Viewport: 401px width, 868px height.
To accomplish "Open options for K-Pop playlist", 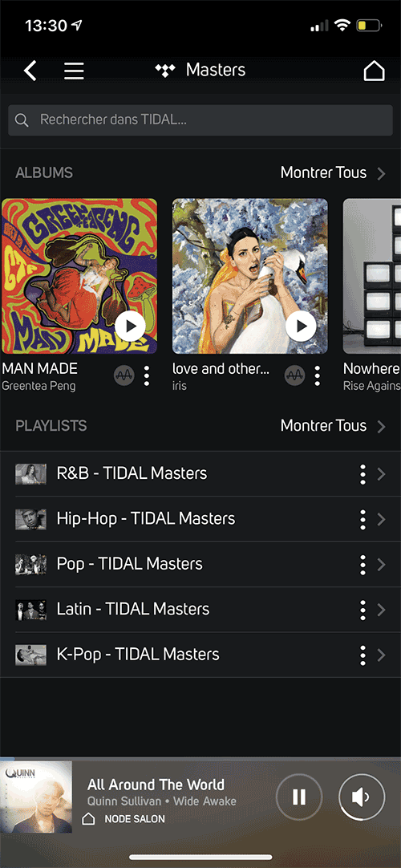I will coord(363,655).
